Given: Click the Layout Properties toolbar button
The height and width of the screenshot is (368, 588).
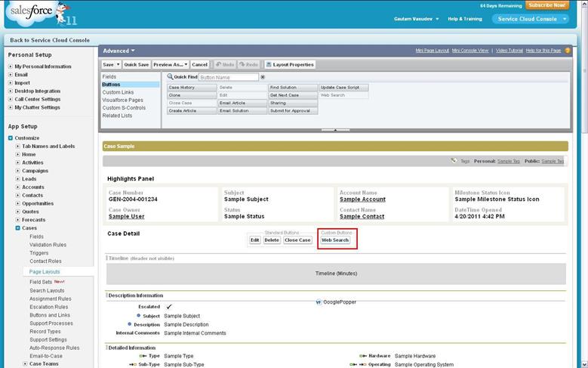Looking at the screenshot, I should tap(290, 65).
